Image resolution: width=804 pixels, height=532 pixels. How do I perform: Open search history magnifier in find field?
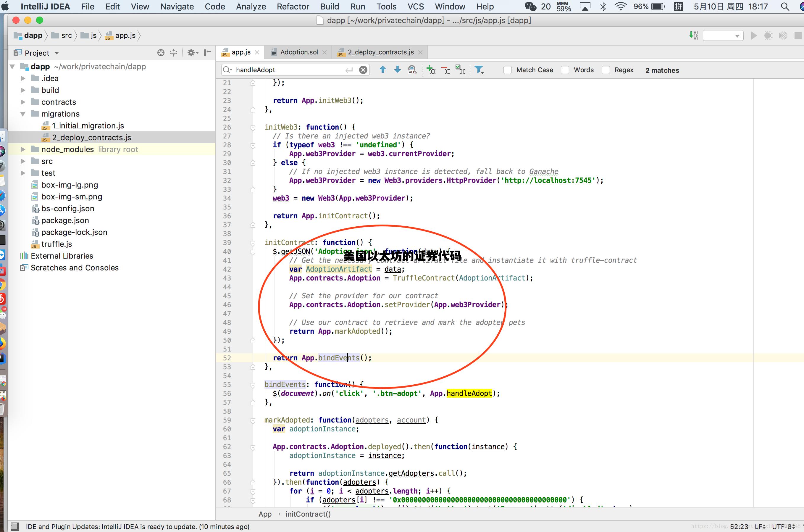click(227, 70)
